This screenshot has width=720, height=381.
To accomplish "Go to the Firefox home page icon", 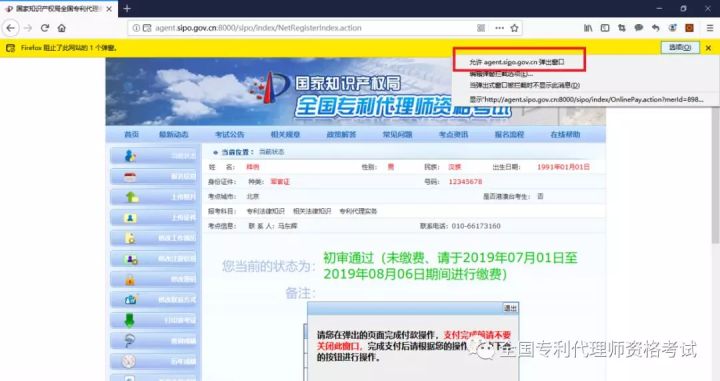I will point(62,28).
